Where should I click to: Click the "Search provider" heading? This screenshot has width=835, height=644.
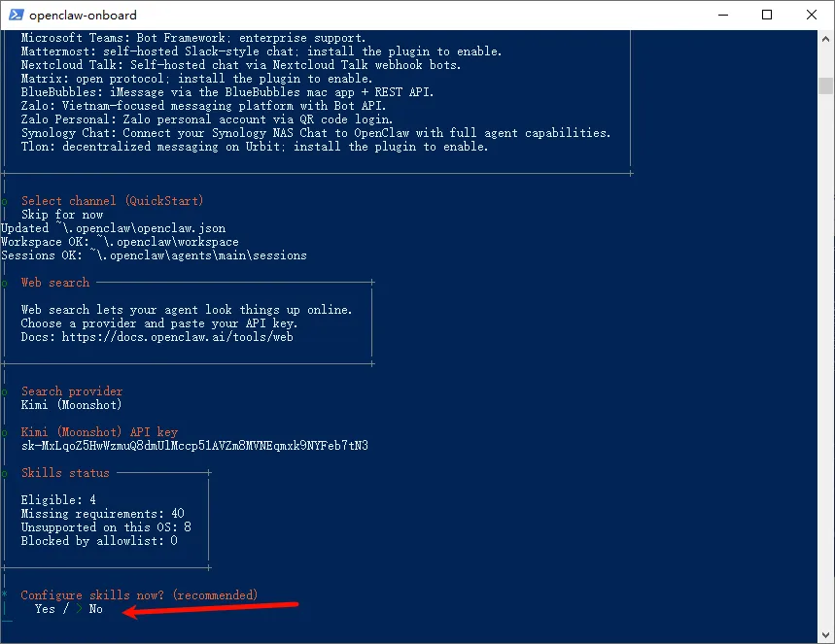pyautogui.click(x=72, y=391)
